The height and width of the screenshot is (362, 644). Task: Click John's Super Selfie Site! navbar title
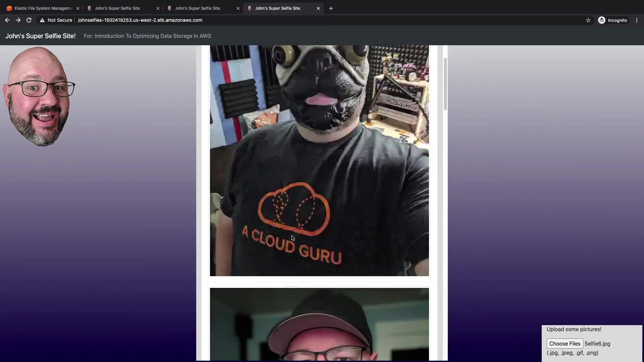[x=41, y=36]
